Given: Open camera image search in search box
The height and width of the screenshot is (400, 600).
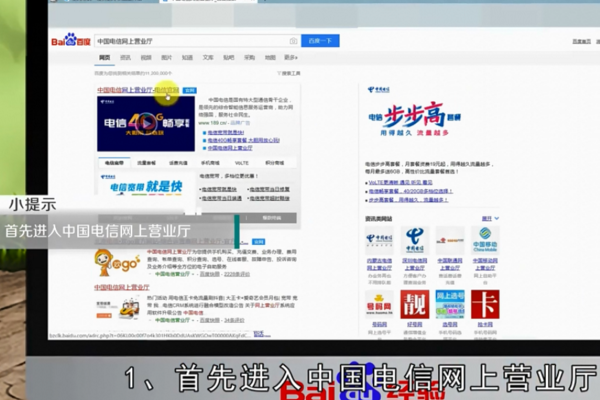Looking at the screenshot, I should tap(293, 41).
